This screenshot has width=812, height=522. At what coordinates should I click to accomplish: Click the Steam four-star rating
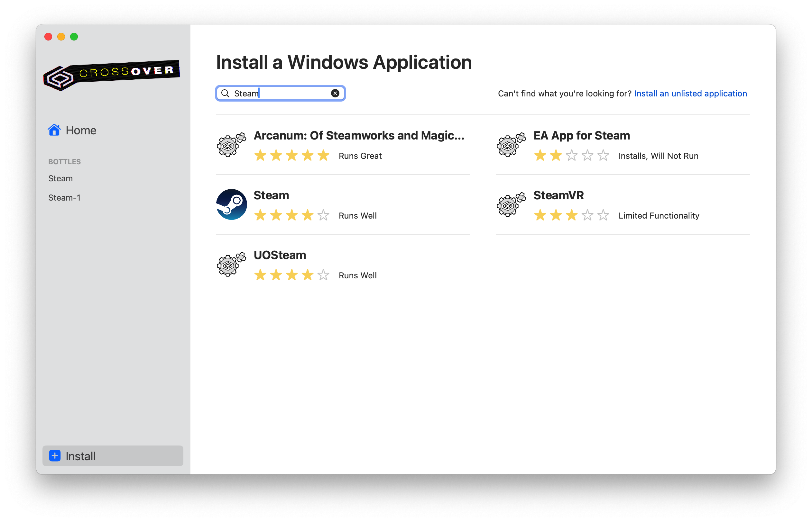pyautogui.click(x=292, y=216)
